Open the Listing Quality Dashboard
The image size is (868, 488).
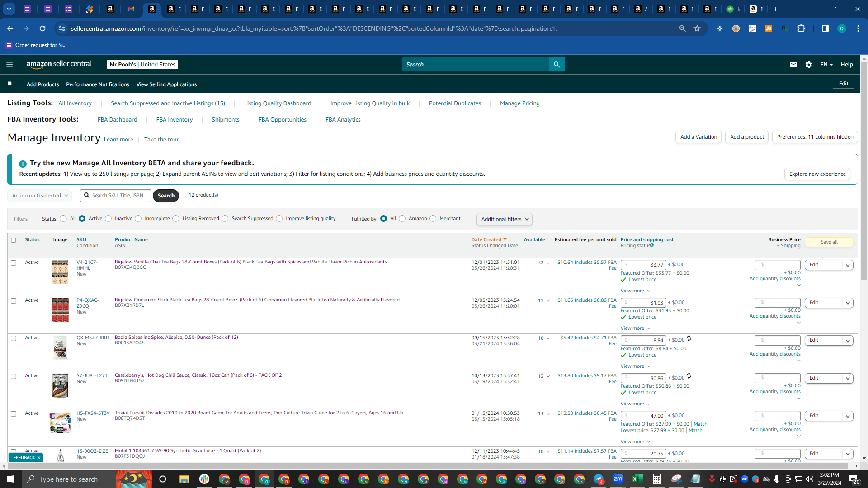point(278,103)
